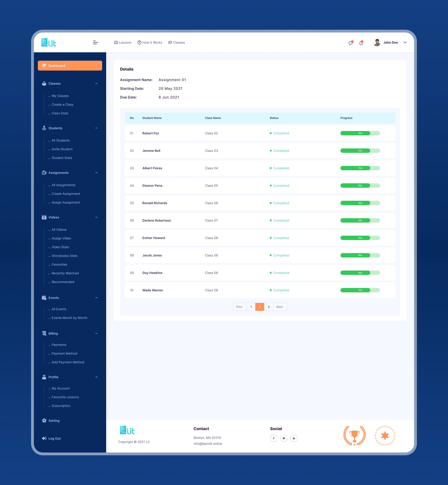Go to page 3 of results
Screen dimensions: 448x485
click(x=269, y=307)
